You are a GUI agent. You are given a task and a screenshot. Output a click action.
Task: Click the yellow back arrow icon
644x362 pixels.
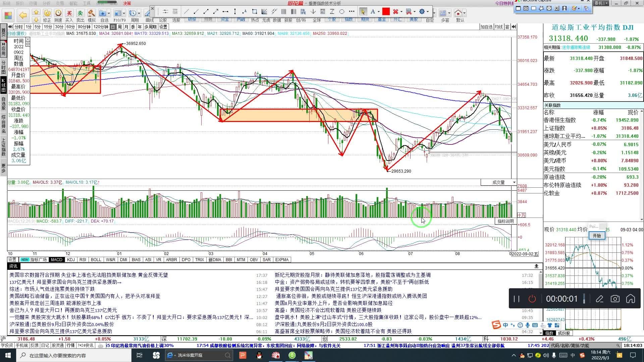pyautogui.click(x=23, y=15)
